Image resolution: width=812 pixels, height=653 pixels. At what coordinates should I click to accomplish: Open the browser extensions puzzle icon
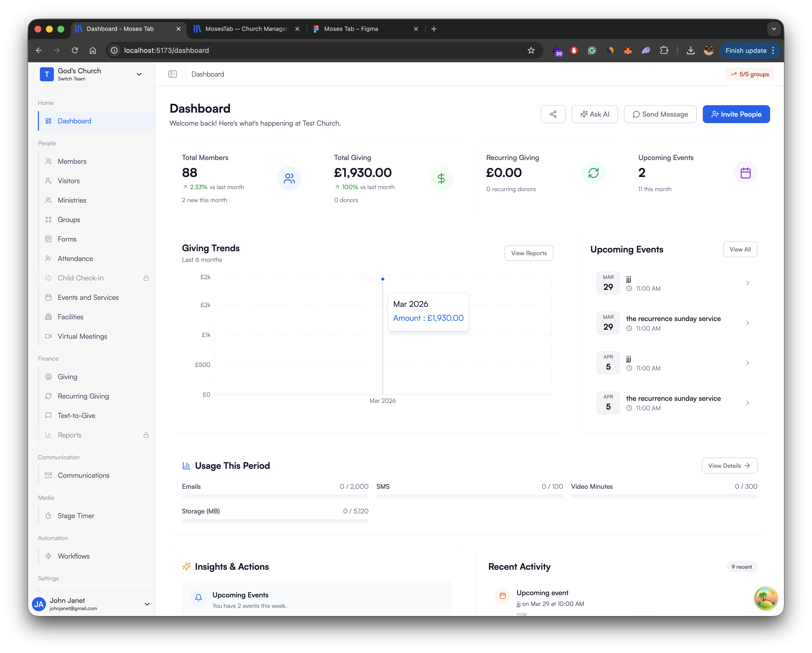664,50
